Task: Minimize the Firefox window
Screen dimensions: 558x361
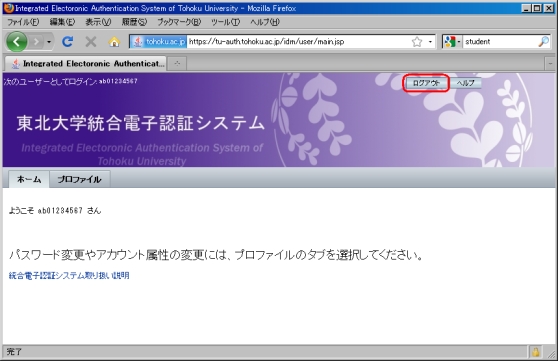Action: pos(526,8)
